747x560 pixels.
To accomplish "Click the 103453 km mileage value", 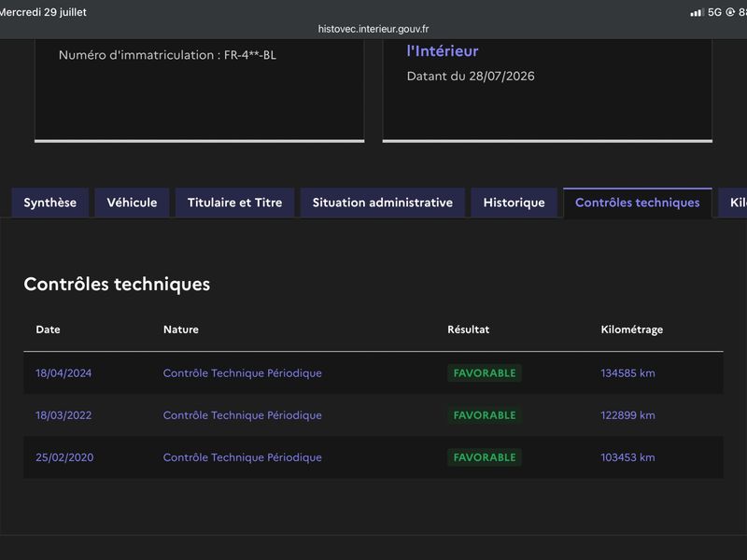I will point(627,457).
